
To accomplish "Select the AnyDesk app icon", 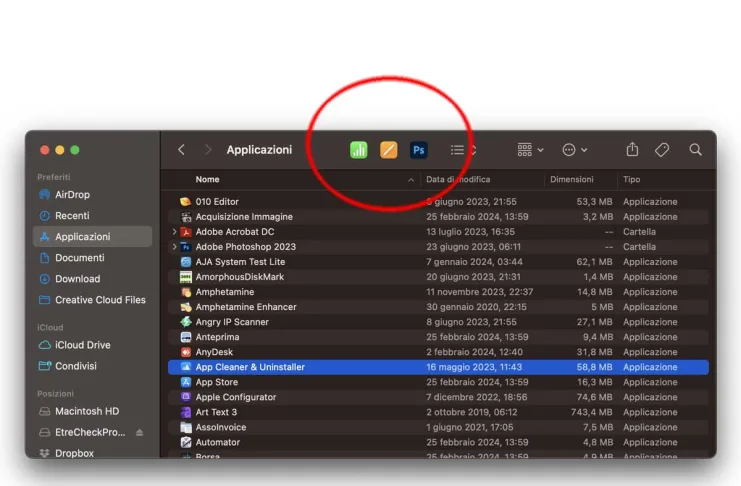I will (x=186, y=352).
